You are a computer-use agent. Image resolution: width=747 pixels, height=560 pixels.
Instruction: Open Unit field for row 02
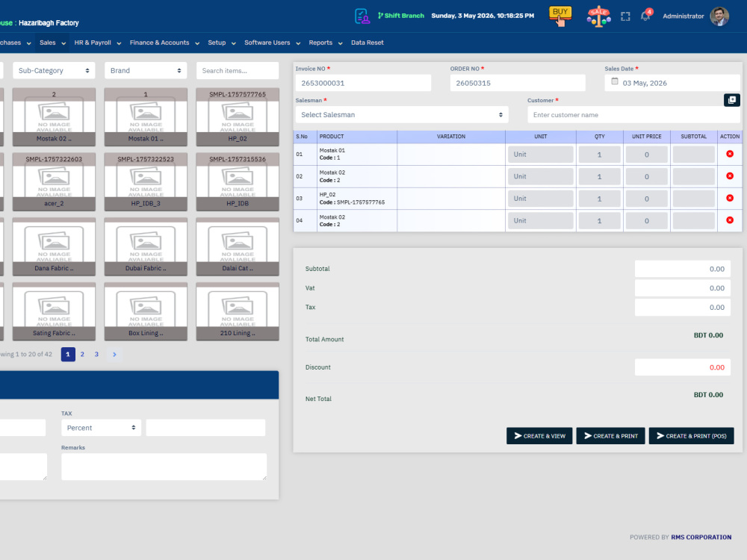(x=540, y=176)
